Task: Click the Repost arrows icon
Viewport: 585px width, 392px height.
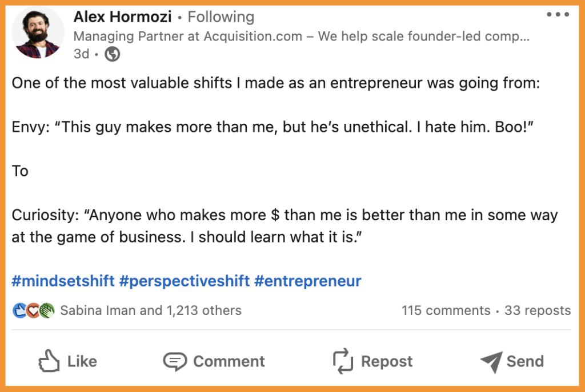Action: click(343, 361)
